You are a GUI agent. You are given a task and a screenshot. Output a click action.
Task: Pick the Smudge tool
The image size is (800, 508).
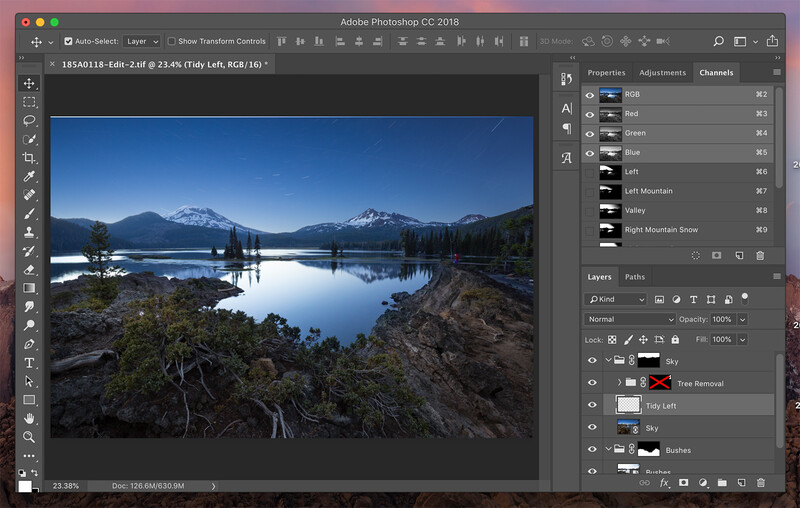point(29,307)
